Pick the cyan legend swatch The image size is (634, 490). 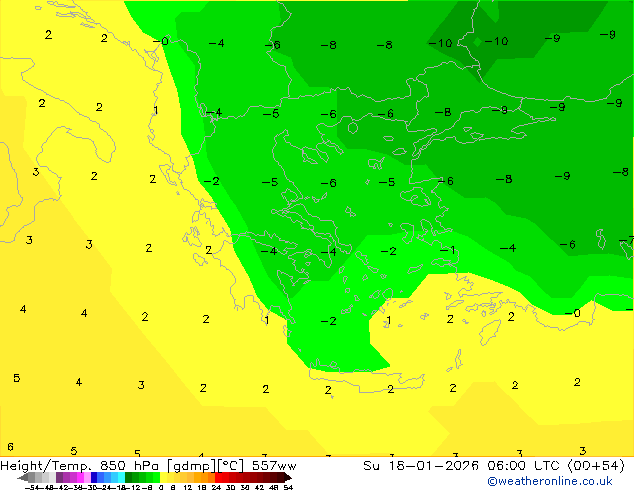121,477
